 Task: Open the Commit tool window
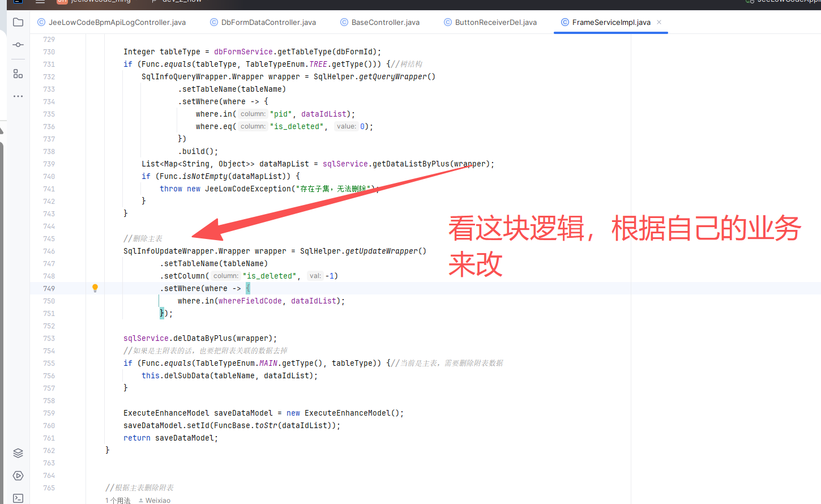click(18, 45)
